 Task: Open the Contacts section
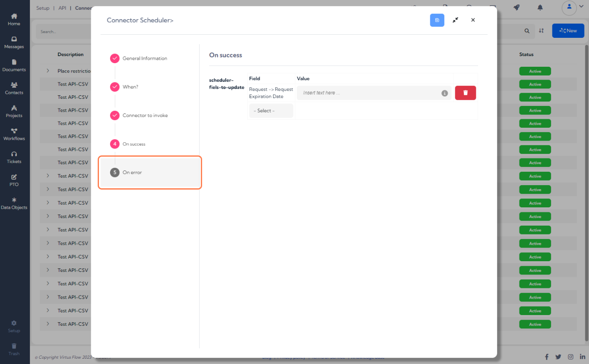14,89
